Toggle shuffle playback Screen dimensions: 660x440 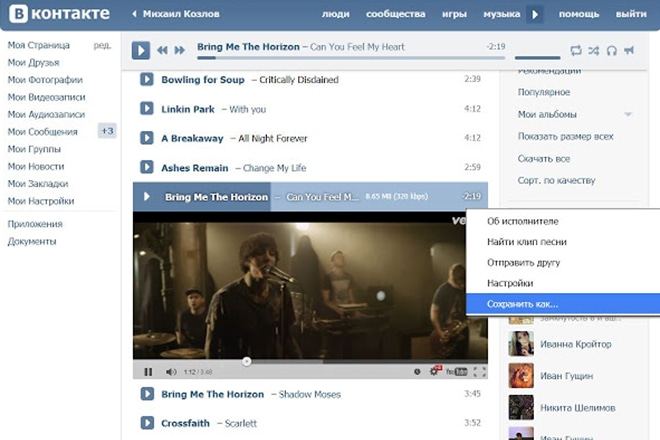(594, 50)
